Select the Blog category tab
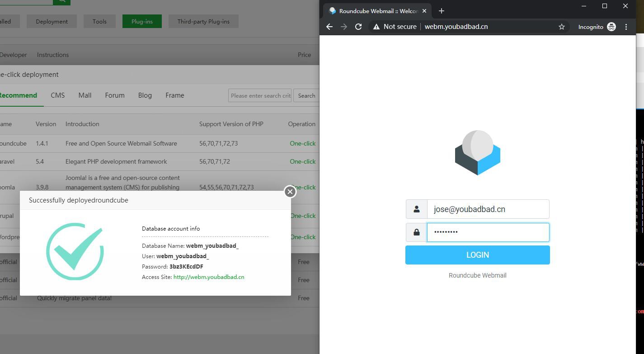 (145, 95)
